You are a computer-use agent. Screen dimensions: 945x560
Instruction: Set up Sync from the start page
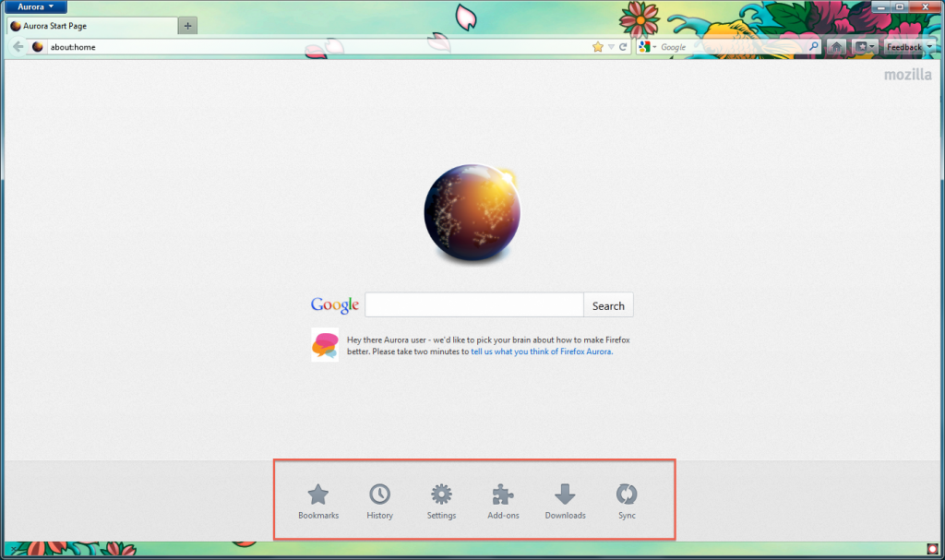pyautogui.click(x=627, y=502)
